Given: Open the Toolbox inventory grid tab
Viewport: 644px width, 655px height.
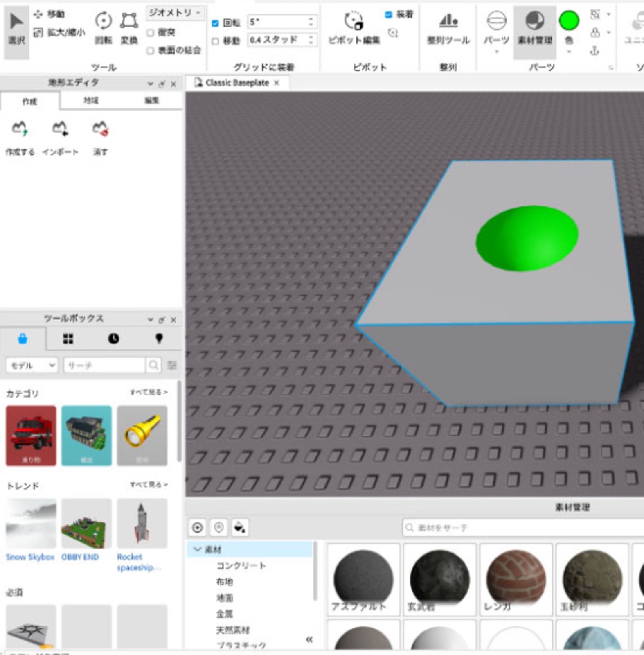Looking at the screenshot, I should coord(68,339).
